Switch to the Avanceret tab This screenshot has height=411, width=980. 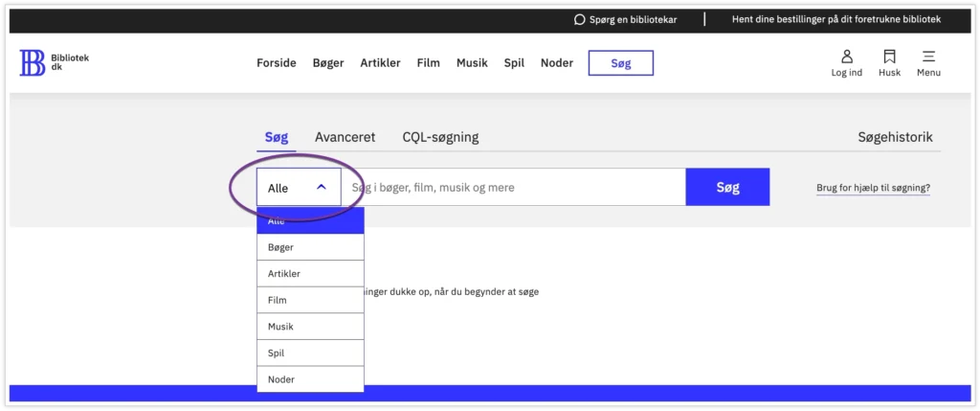[345, 137]
